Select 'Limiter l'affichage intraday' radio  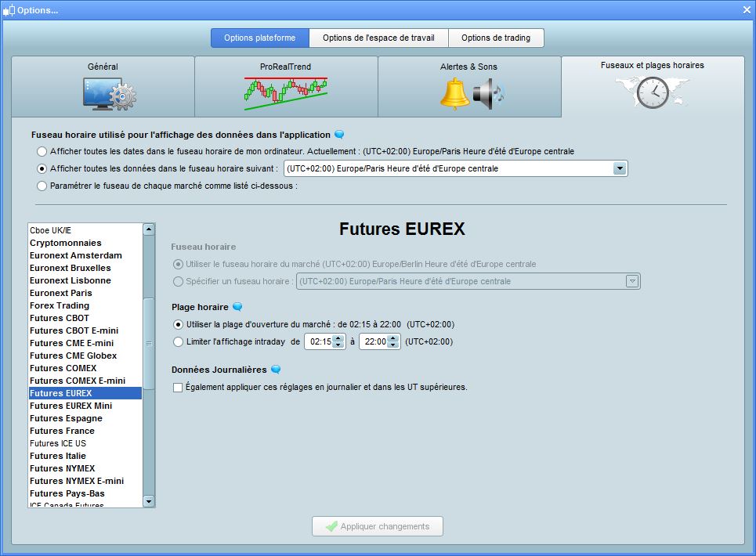coord(178,341)
